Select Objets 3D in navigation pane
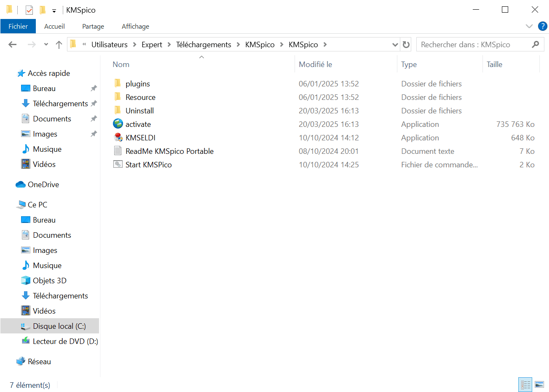The image size is (549, 392). click(x=44, y=281)
